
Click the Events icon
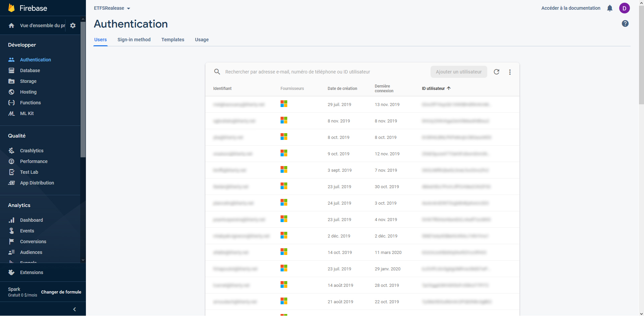[11, 231]
